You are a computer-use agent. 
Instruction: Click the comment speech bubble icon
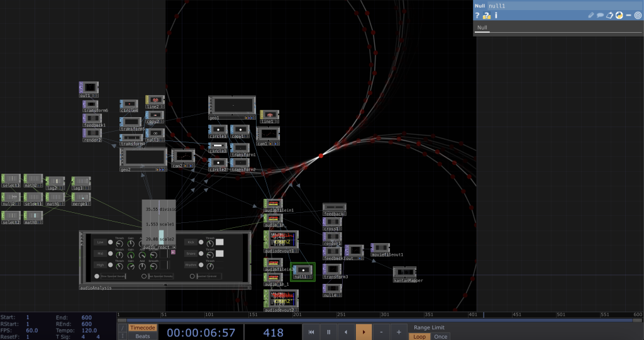click(x=600, y=15)
